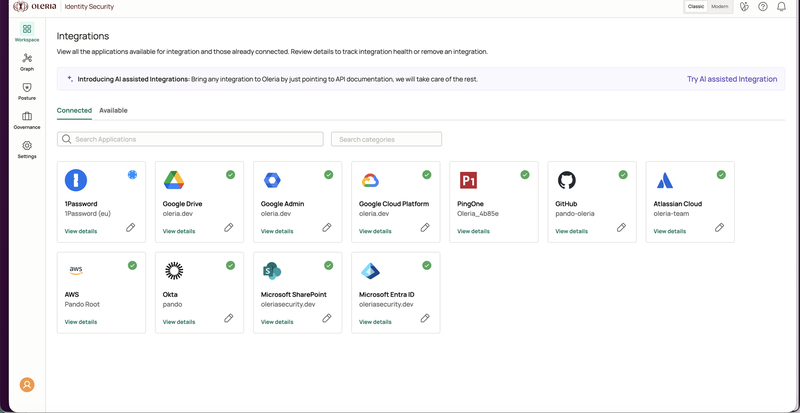Viewport: 800px width, 413px height.
Task: Edit the Atlassian Cloud pencil icon
Action: (x=719, y=227)
